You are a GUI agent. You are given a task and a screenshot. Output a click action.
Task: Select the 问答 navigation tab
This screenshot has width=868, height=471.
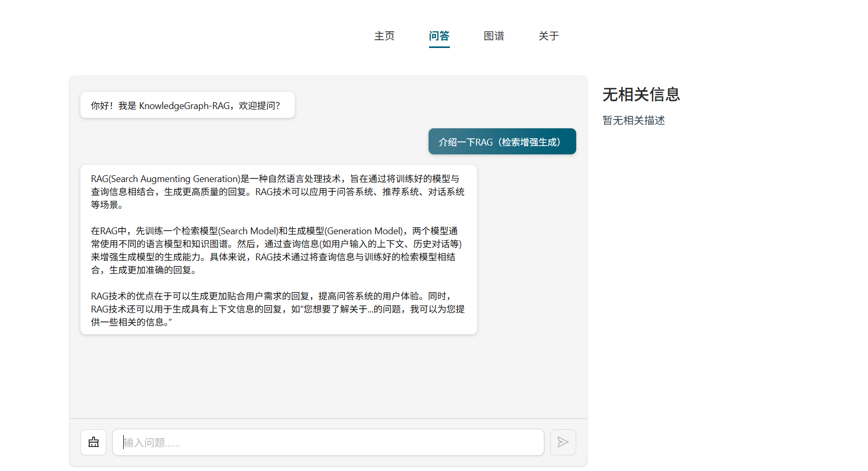[439, 36]
